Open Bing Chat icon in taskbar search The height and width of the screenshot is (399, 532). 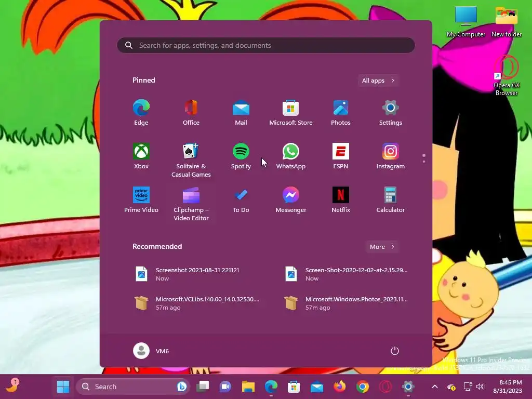pos(181,387)
